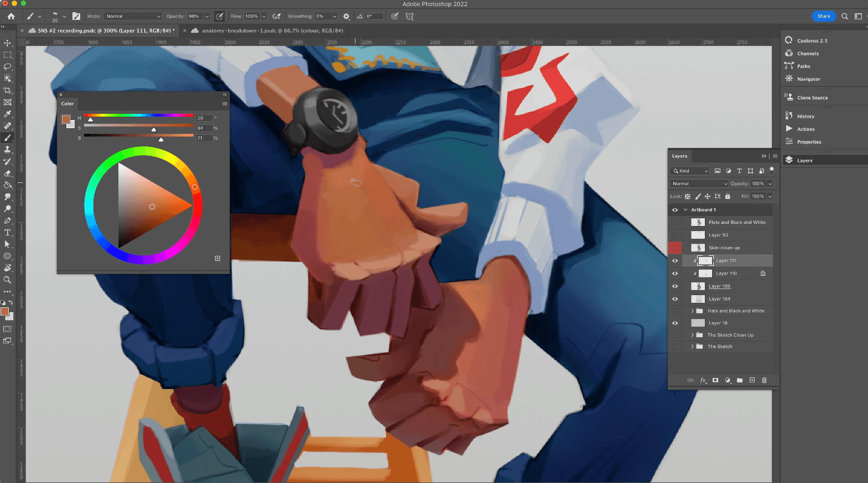Expand The Sketch Clean Up group
The height and width of the screenshot is (483, 868).
tap(692, 335)
